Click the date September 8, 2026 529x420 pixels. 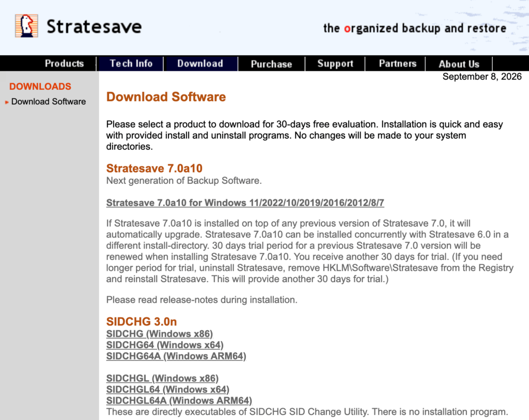482,76
